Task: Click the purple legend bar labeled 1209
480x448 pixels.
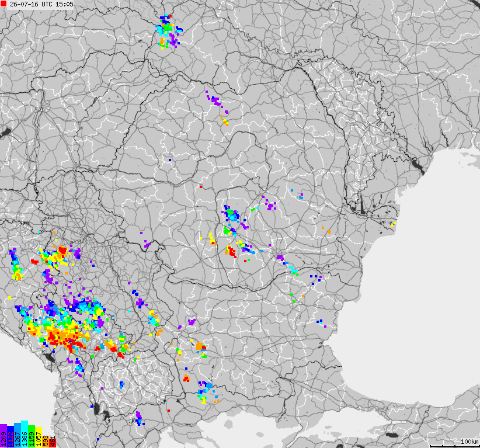Action: pos(4,436)
